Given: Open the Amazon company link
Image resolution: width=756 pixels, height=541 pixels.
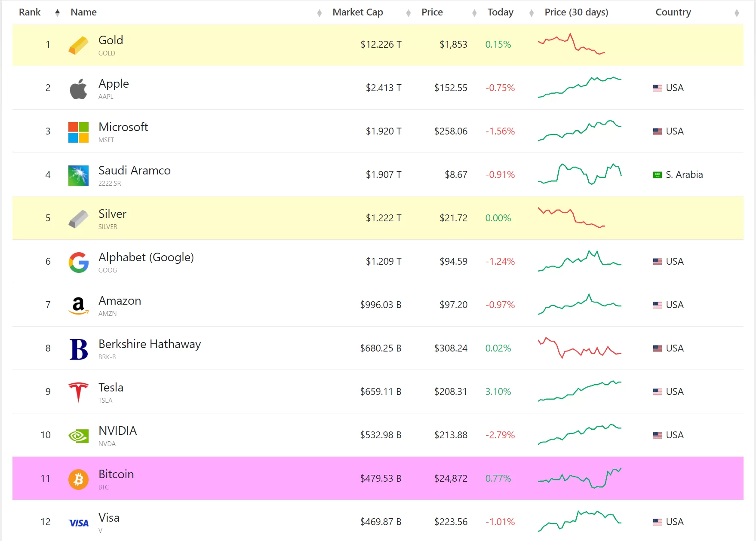Looking at the screenshot, I should click(x=120, y=301).
